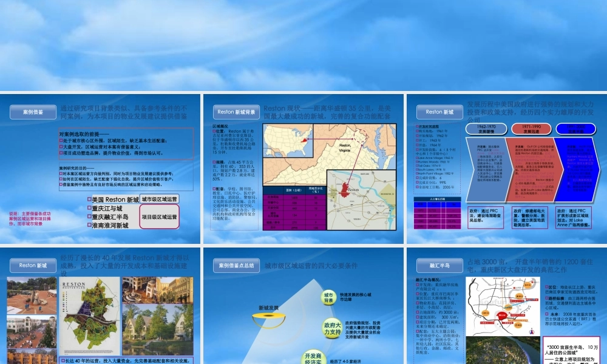This screenshot has height=364, width=607.
Task: Click the United States inset map
Action: [288, 141]
